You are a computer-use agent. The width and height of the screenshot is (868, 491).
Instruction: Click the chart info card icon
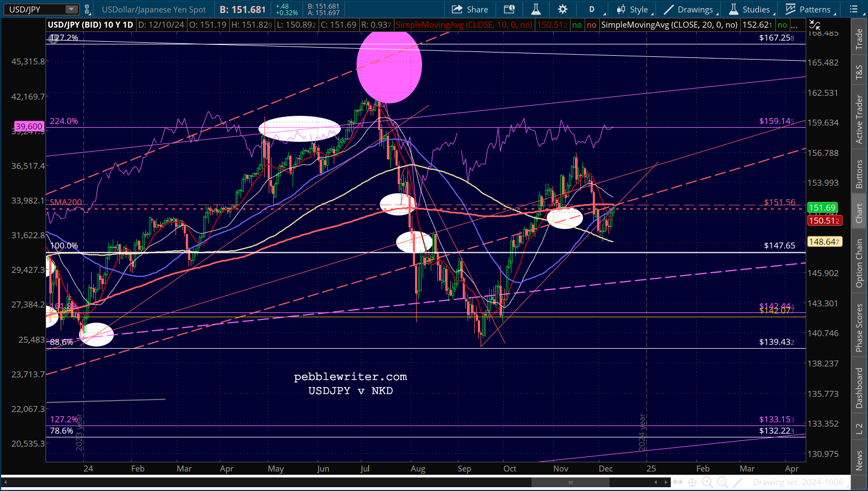(509, 9)
